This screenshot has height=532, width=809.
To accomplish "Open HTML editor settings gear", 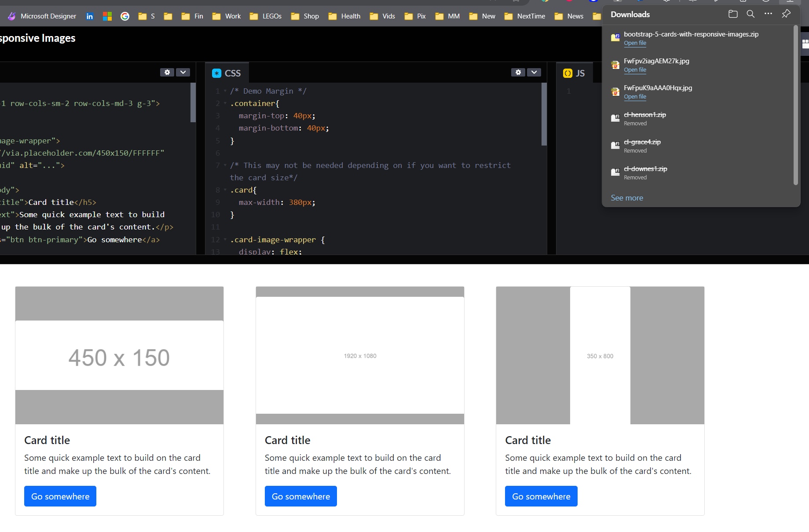I will coord(167,72).
